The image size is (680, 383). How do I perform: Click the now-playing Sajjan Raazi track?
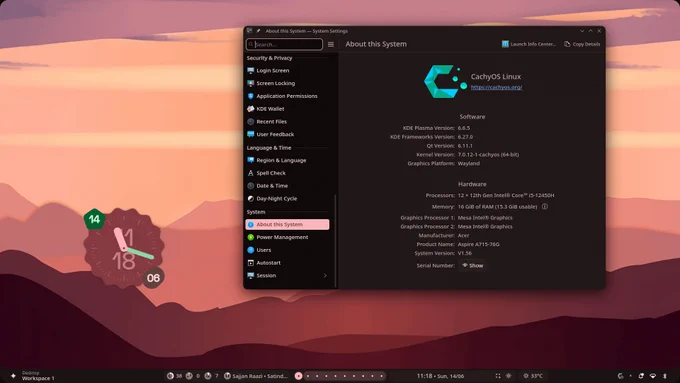click(x=256, y=376)
